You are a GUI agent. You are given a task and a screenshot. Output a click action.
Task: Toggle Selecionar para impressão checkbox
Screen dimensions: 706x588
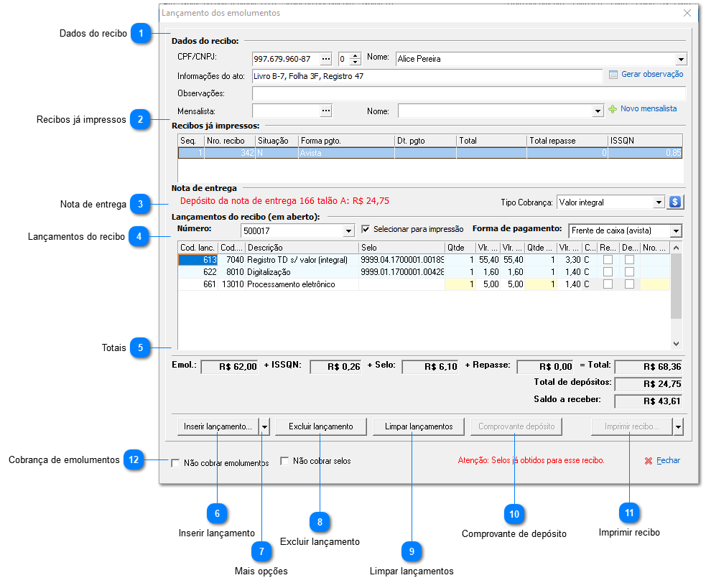pyautogui.click(x=366, y=229)
